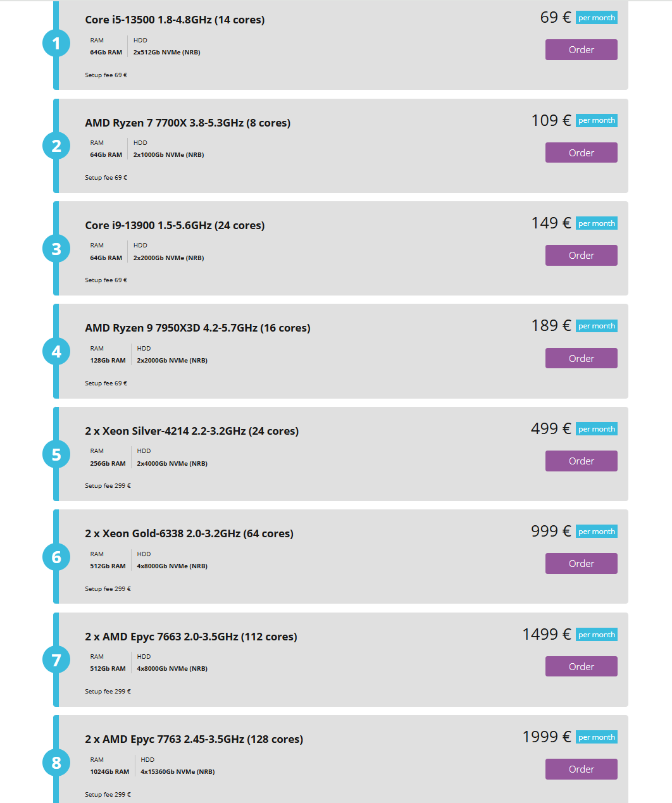This screenshot has height=803, width=672.
Task: Select the AMD Ryzen 9 7950X3D title
Action: (197, 328)
